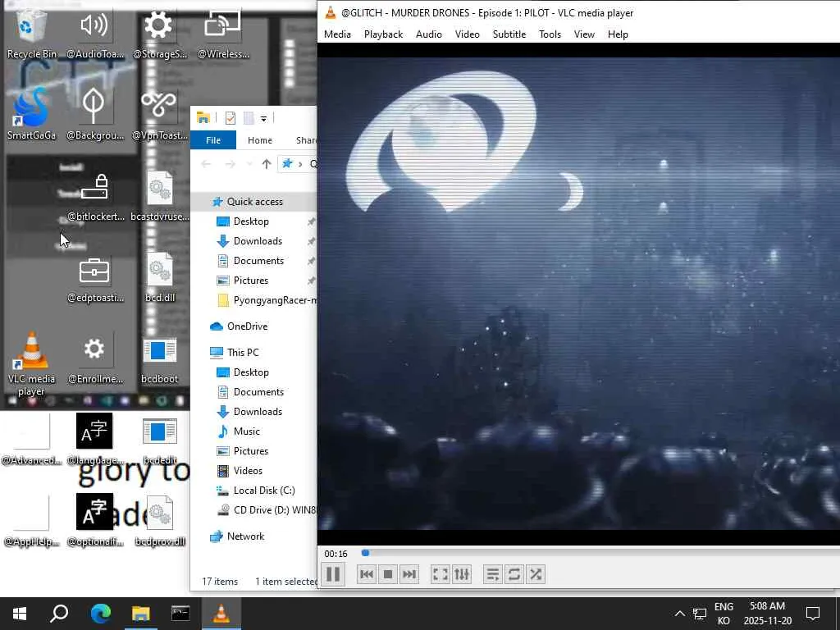This screenshot has width=840, height=630.
Task: Click Back arrow in File Explorer
Action: tap(206, 164)
